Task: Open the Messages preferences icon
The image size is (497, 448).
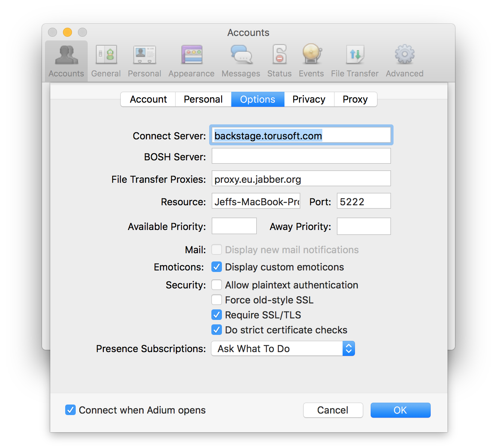Action: pos(240,59)
